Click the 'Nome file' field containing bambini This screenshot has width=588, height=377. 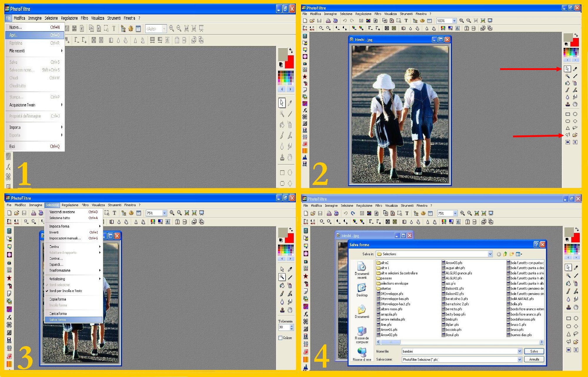pyautogui.click(x=460, y=351)
